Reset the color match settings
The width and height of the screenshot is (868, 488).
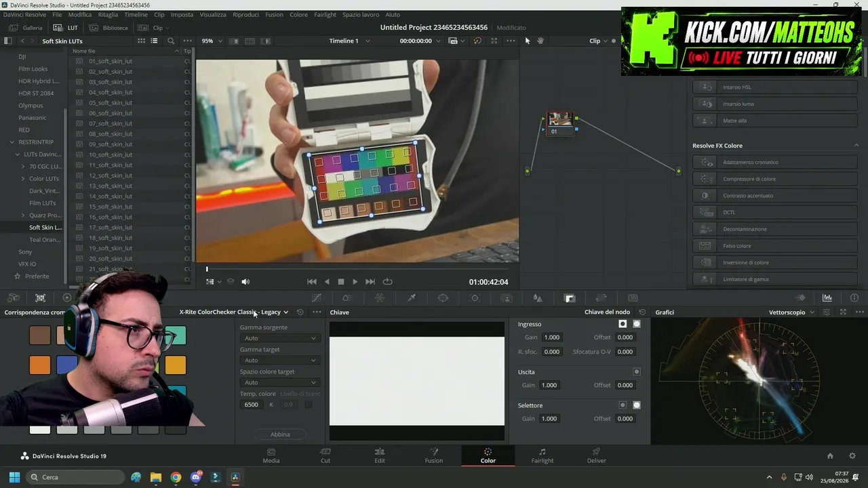click(300, 312)
